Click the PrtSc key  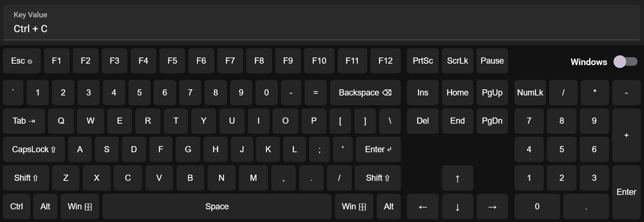[x=423, y=61]
